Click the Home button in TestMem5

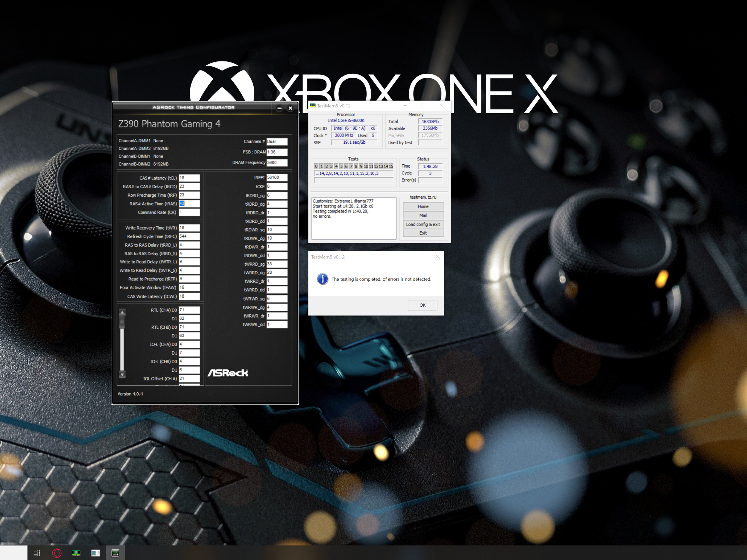(x=423, y=206)
